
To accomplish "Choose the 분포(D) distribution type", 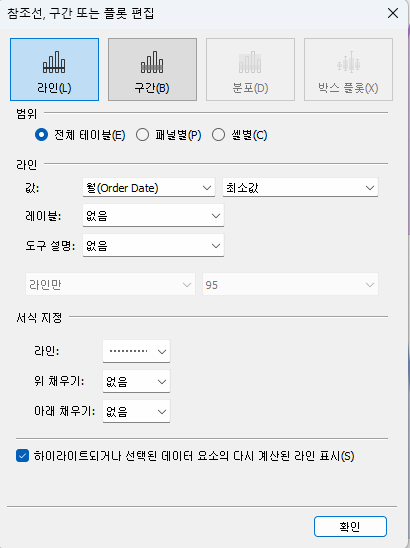I will 250,70.
